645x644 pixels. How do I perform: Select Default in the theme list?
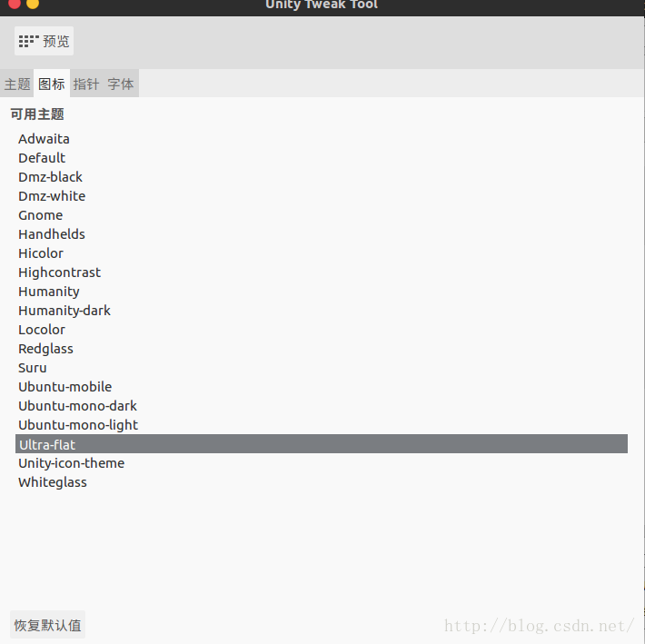coord(322,158)
